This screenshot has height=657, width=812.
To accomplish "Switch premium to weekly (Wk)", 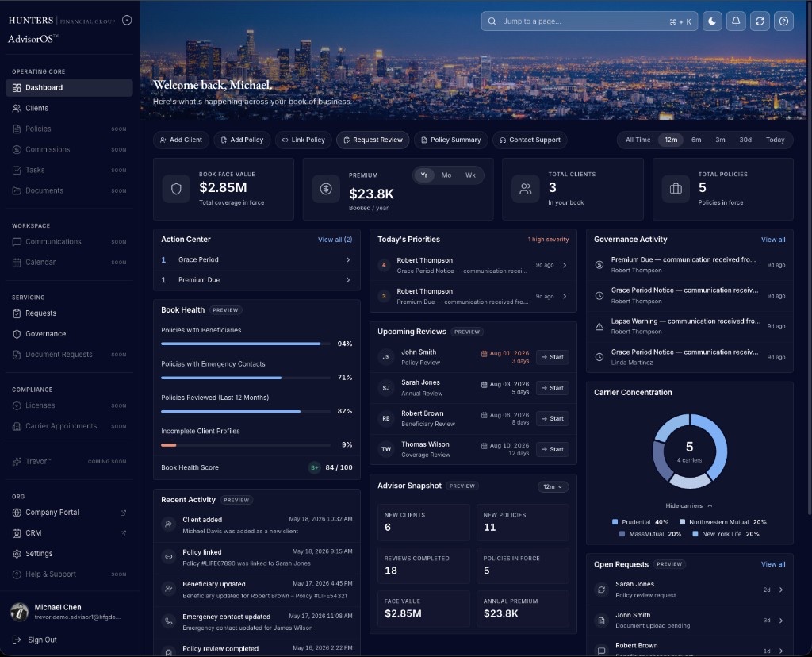I will click(x=470, y=175).
